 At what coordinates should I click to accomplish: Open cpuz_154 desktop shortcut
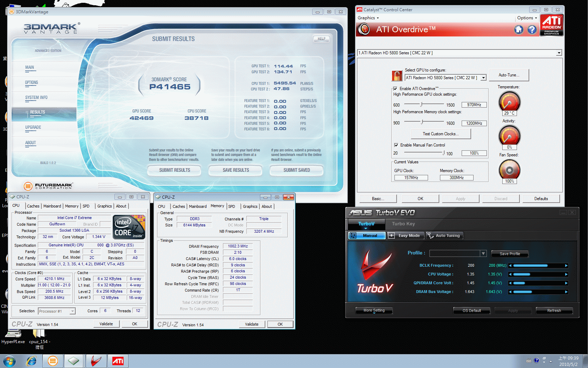(39, 339)
